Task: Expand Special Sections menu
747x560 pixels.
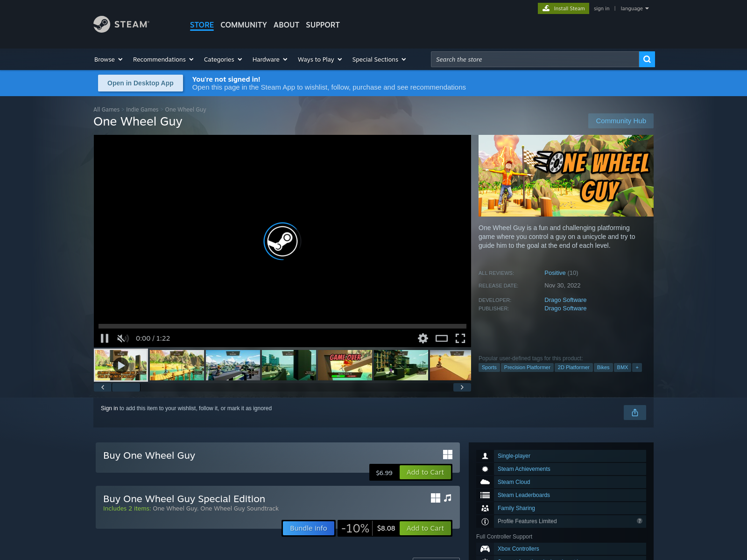Action: 379,59
